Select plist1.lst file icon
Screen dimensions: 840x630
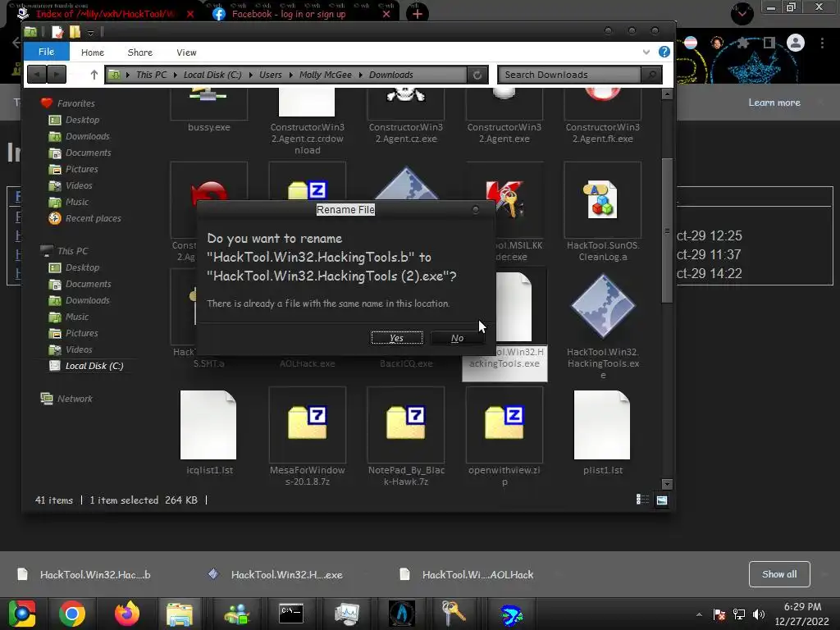[603, 425]
